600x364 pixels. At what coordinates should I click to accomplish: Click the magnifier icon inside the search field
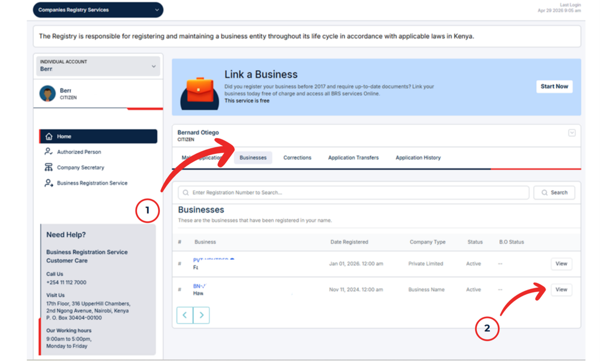point(186,193)
